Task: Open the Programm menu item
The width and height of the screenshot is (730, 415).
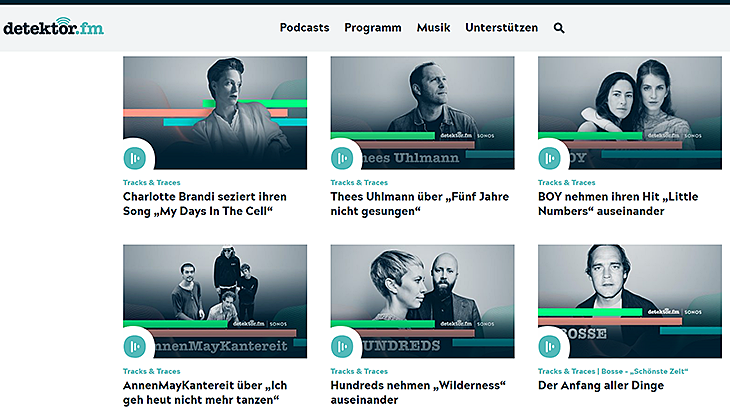Action: tap(373, 28)
